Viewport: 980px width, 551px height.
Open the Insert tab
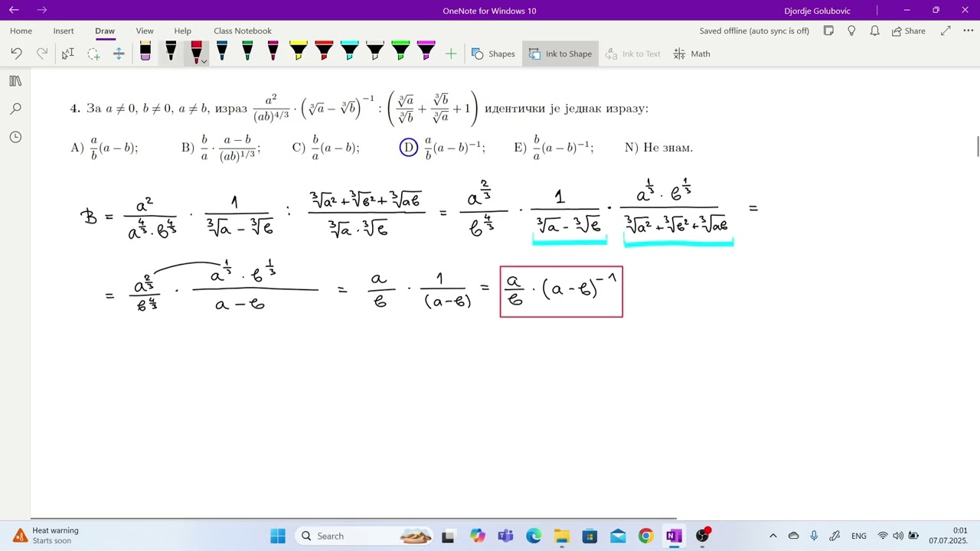click(64, 31)
